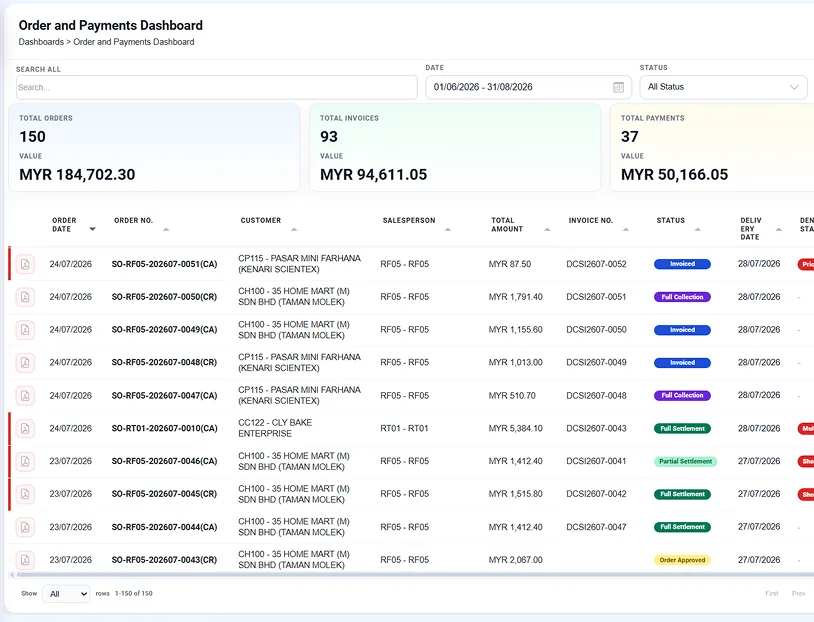Open PDF icon for order SO-RF05-202607-0046(CA)

point(25,461)
